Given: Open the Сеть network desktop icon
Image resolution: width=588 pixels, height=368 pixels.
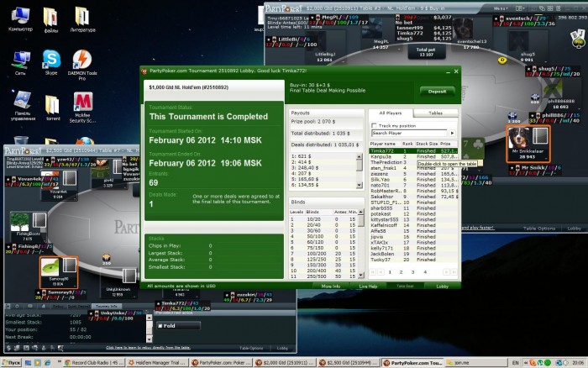Looking at the screenshot, I should pyautogui.click(x=21, y=63).
